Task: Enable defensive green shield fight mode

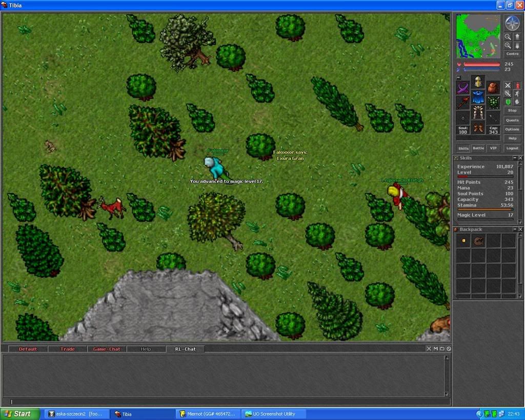Action: [508, 102]
